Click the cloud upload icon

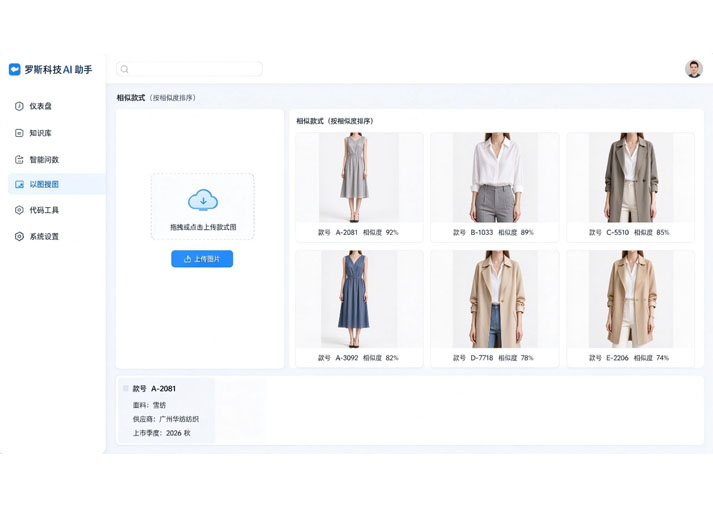pyautogui.click(x=203, y=200)
